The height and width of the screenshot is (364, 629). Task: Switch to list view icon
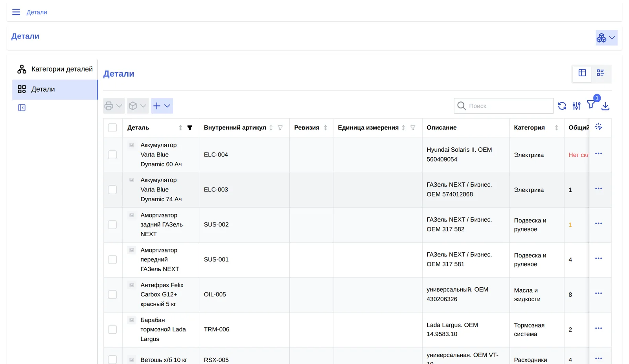[x=600, y=73]
